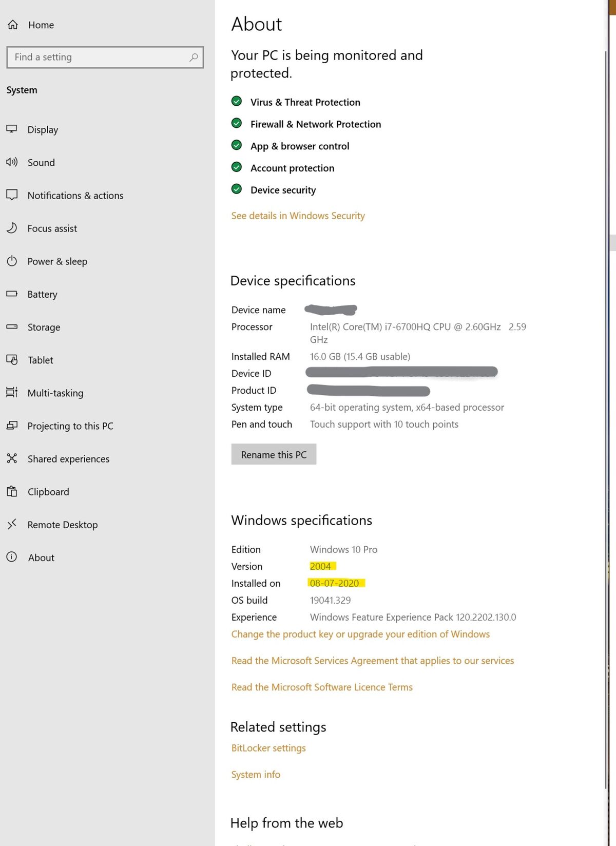
Task: Click the Battery icon in sidebar
Action: [12, 294]
